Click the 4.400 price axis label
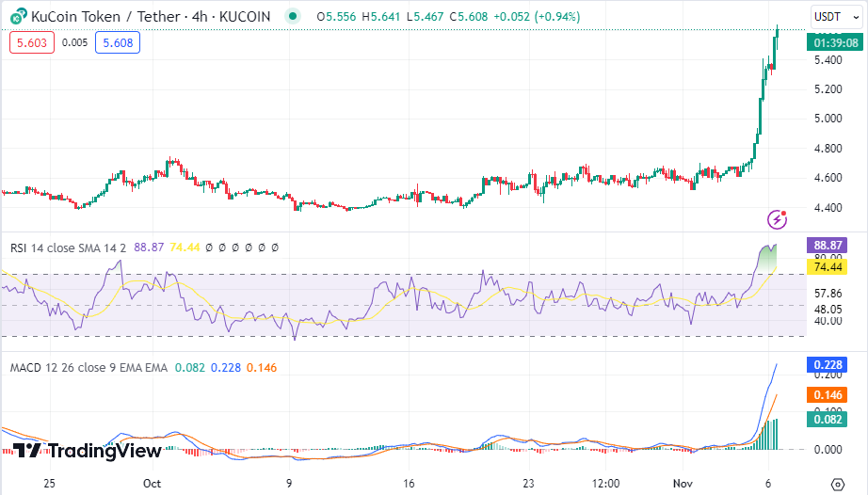Image resolution: width=868 pixels, height=495 pixels. [828, 208]
